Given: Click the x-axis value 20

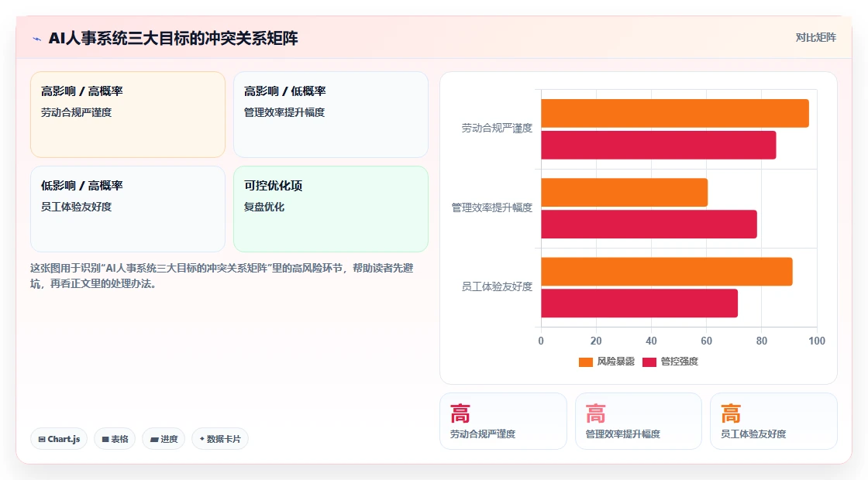Looking at the screenshot, I should [x=596, y=341].
